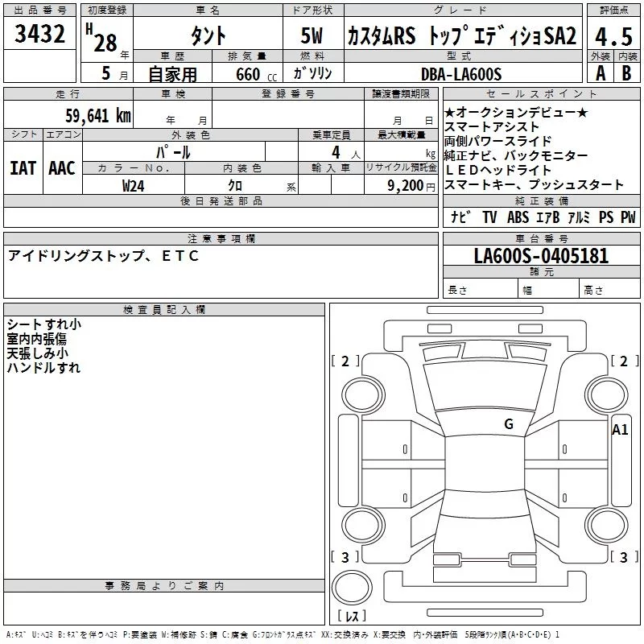Click the overall score 4.5

click(x=613, y=36)
